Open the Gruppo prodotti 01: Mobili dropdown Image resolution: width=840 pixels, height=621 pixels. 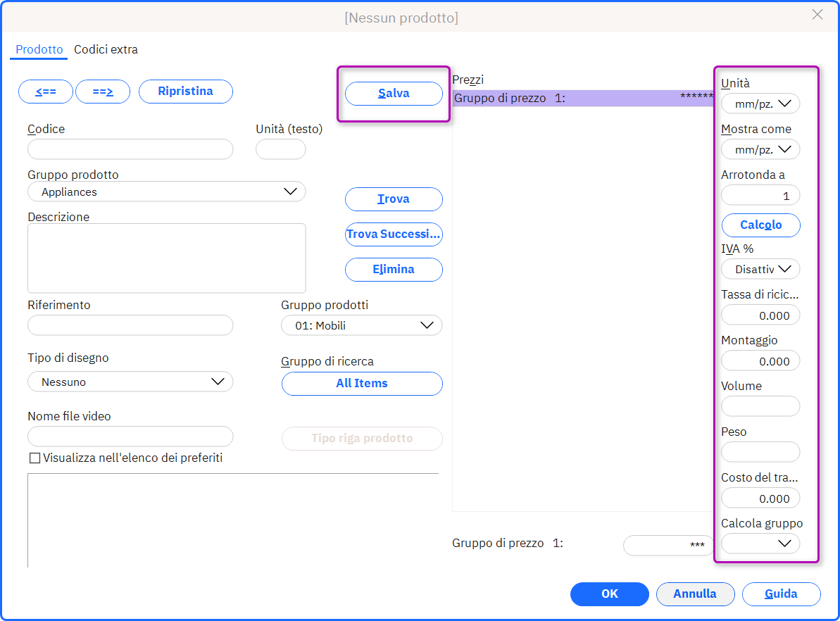click(x=362, y=325)
